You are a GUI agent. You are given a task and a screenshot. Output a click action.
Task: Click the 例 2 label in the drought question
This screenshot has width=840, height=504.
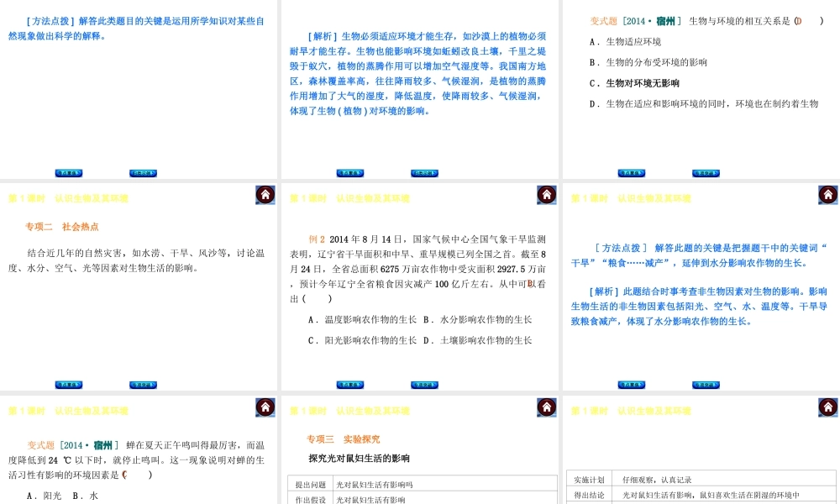pos(317,239)
